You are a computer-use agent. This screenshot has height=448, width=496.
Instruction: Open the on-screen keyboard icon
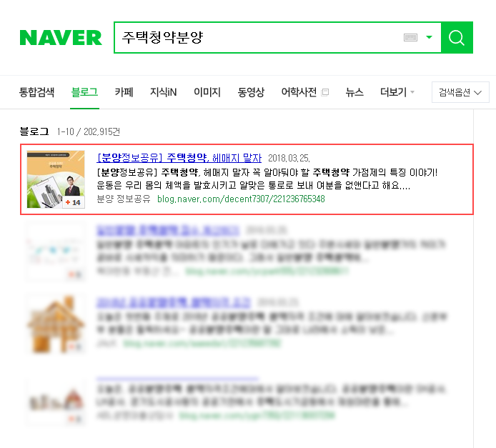click(x=410, y=38)
